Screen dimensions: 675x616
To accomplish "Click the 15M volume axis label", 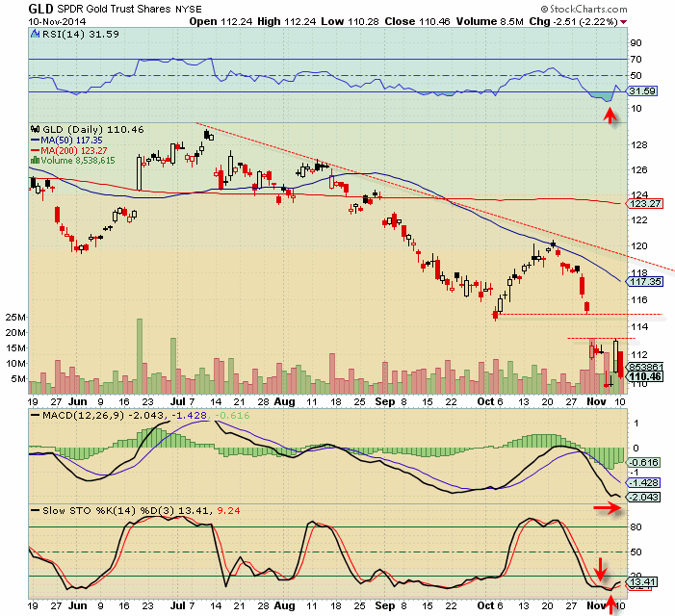I will click(15, 347).
